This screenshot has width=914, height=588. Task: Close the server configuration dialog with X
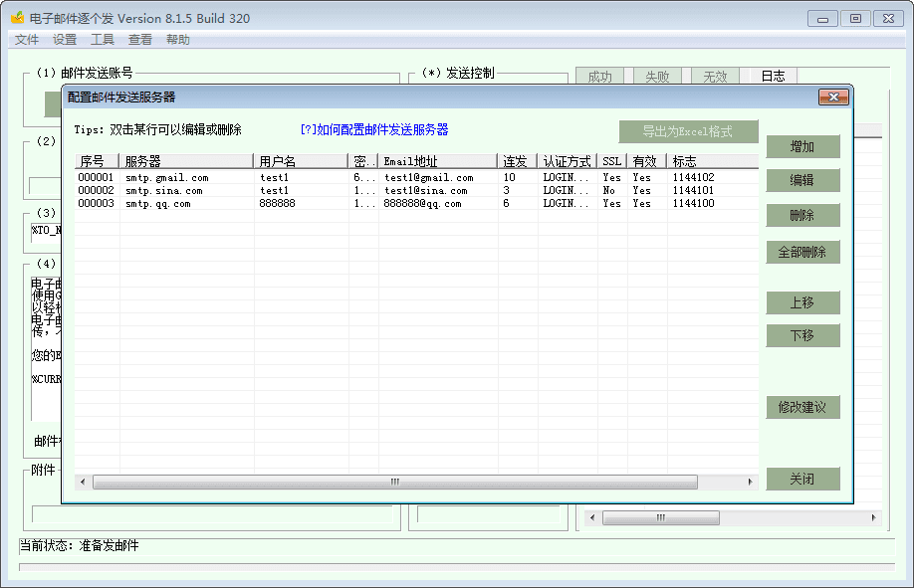(832, 97)
